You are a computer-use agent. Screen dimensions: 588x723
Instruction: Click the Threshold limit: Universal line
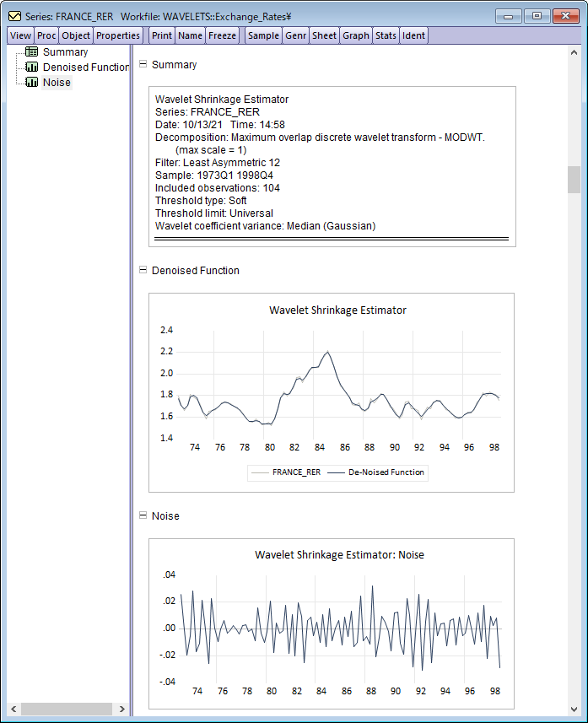[x=214, y=213]
